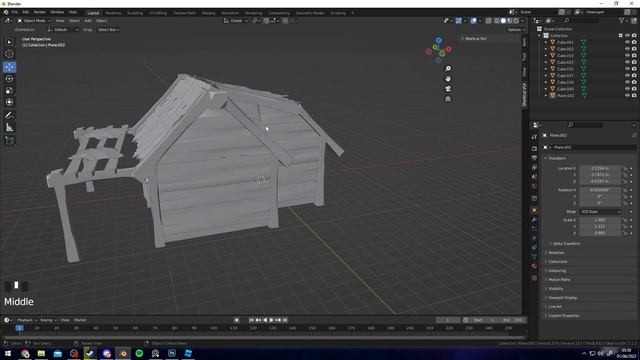The width and height of the screenshot is (640, 360).
Task: Open the Material properties tab
Action: [x=534, y=266]
